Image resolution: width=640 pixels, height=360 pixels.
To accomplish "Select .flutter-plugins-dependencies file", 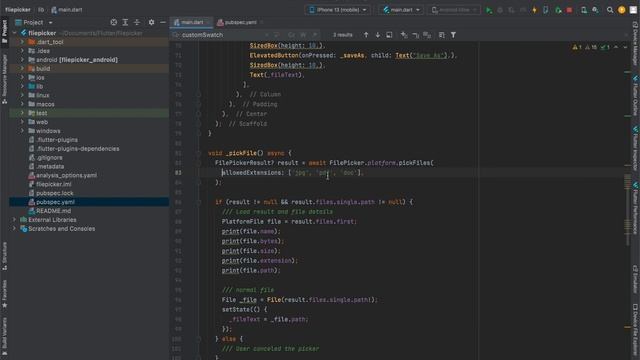I will [x=78, y=149].
